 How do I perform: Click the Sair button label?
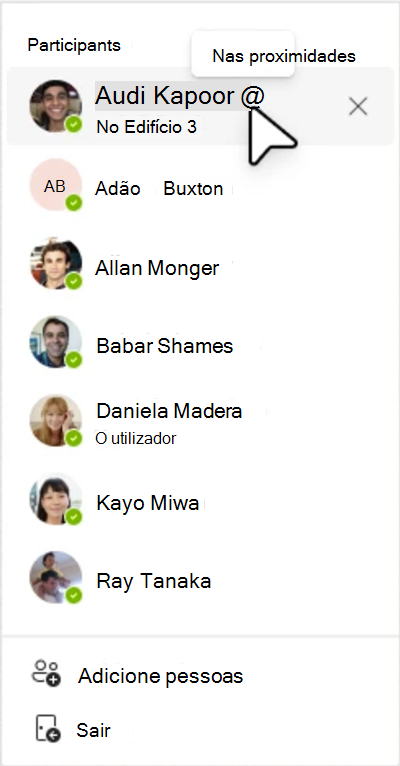[x=93, y=730]
